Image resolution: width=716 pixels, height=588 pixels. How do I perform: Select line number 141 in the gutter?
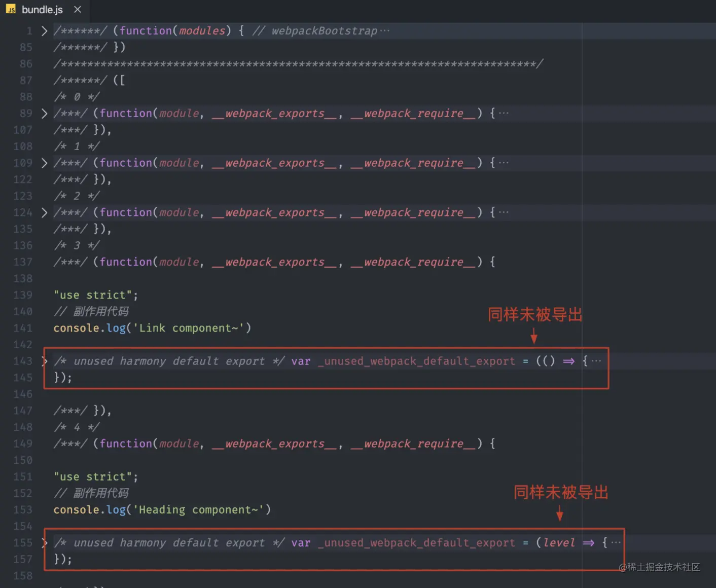coord(23,328)
